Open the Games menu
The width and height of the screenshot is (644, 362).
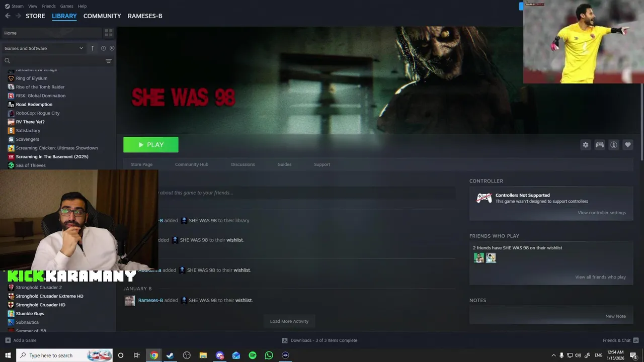pos(66,6)
